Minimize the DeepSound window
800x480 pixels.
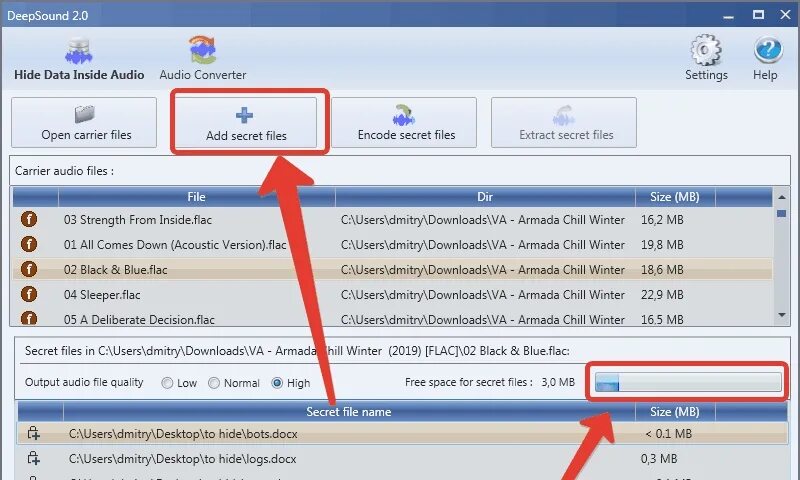[x=729, y=15]
